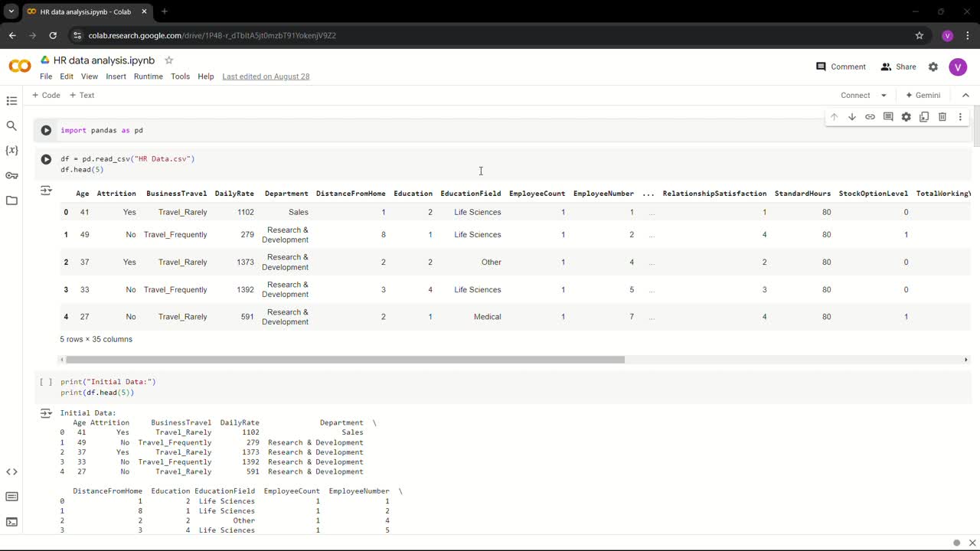Run the print Initial Data cell
This screenshot has height=551, width=980.
46,382
